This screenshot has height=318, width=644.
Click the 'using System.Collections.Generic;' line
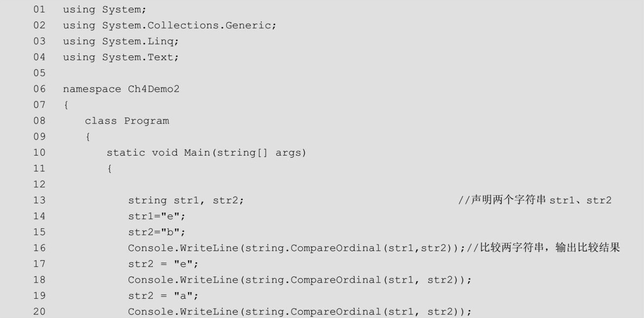(170, 26)
